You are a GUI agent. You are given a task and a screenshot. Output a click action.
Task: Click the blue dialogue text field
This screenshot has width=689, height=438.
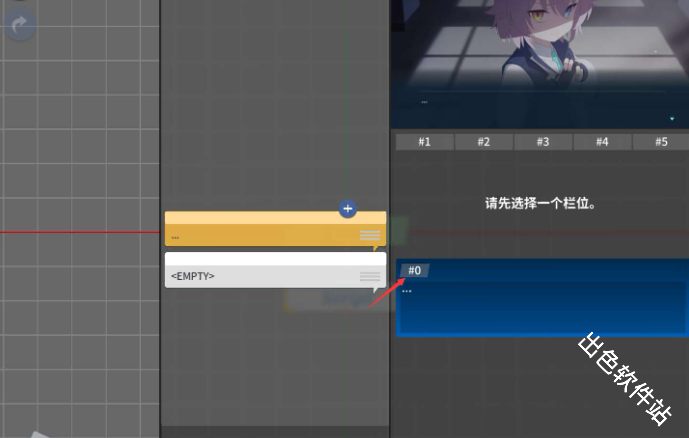[x=543, y=308]
